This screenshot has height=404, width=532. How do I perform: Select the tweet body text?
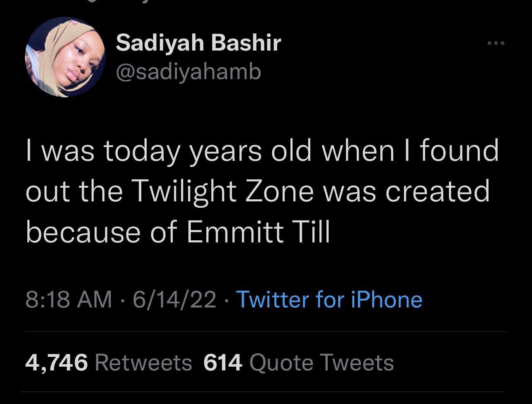pyautogui.click(x=257, y=191)
